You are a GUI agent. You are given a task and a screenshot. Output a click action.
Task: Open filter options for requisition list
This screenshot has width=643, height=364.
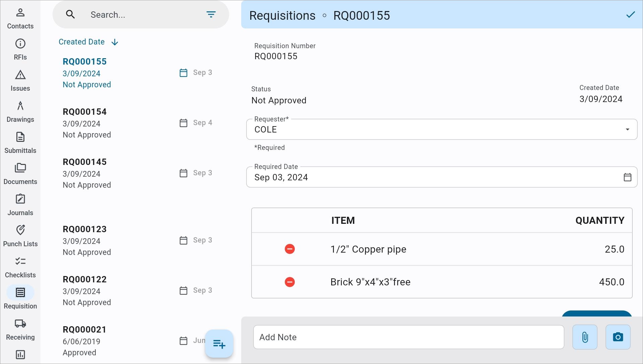pos(211,15)
